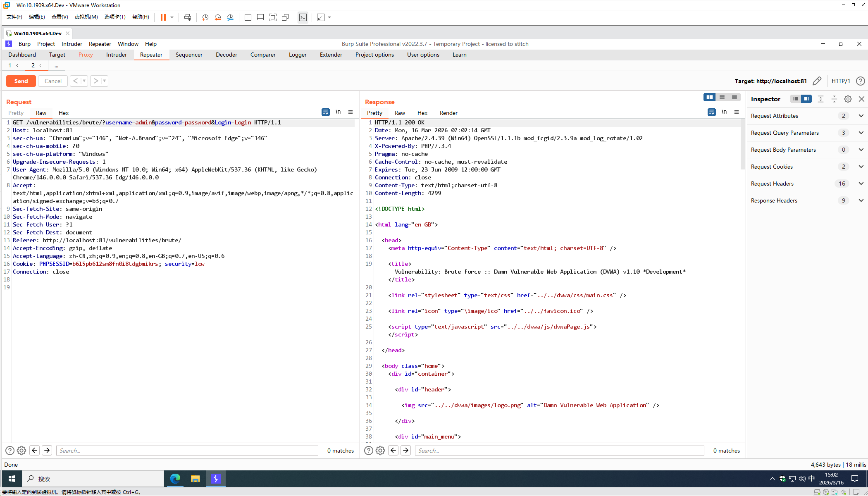
Task: Toggle word wrap icon in Request panel
Action: 326,112
